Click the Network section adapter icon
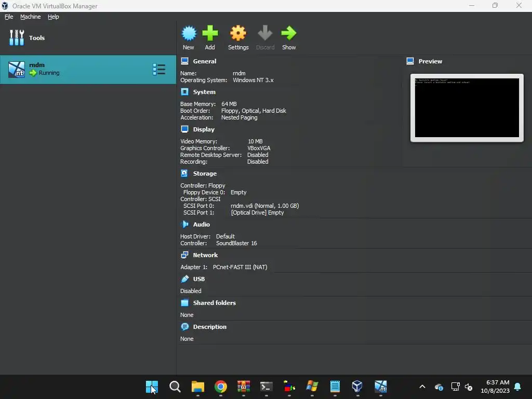 [184, 255]
